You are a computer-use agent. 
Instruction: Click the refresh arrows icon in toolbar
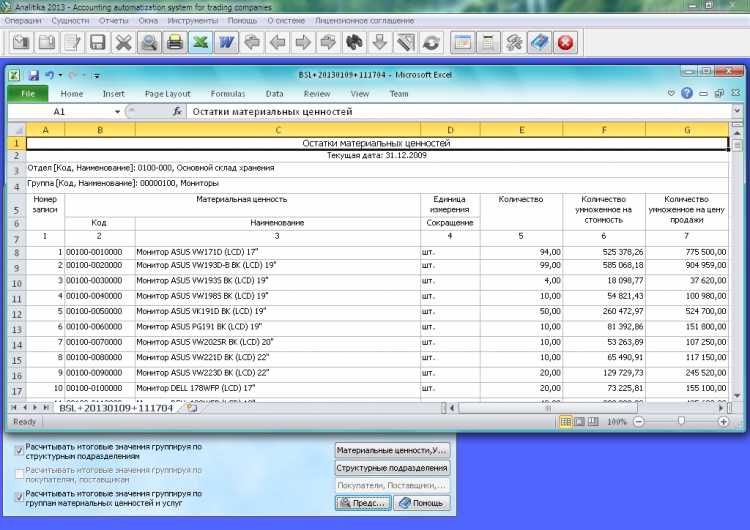(432, 43)
